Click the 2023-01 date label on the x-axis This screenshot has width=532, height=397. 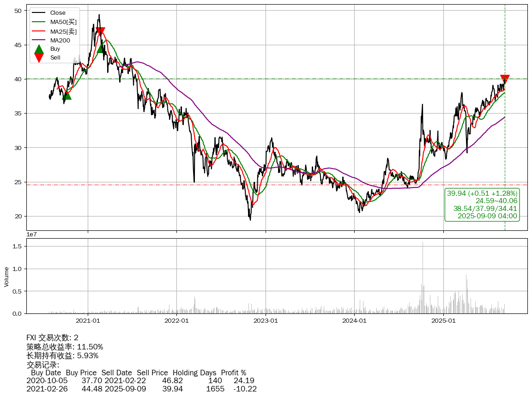pyautogui.click(x=266, y=320)
